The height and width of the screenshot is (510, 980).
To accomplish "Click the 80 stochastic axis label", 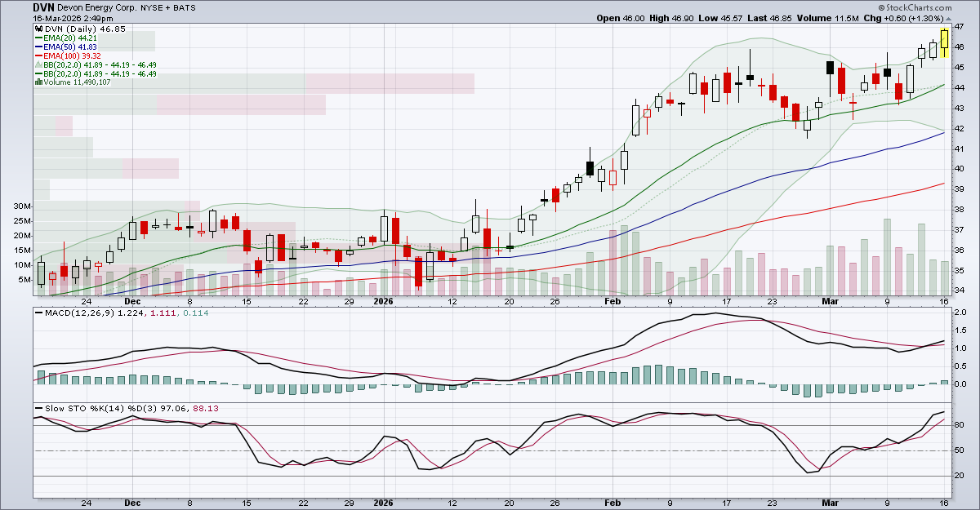I will 960,425.
